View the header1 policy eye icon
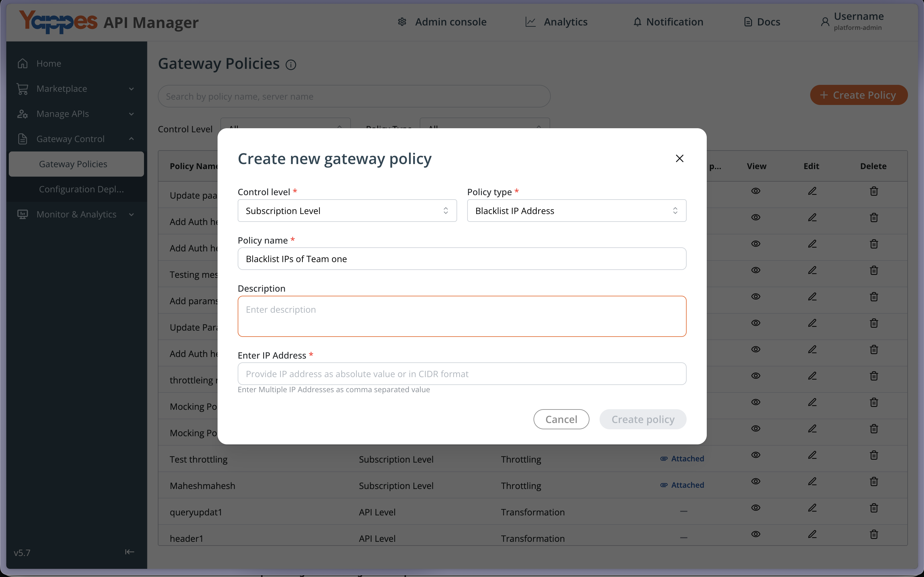The height and width of the screenshot is (577, 924). coord(756,534)
